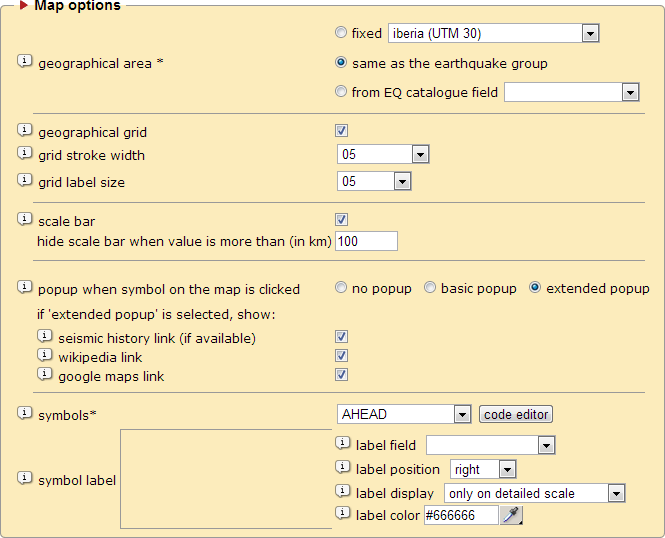This screenshot has width=665, height=538.
Task: Click info icon next to wikipedia link
Action: 45,356
